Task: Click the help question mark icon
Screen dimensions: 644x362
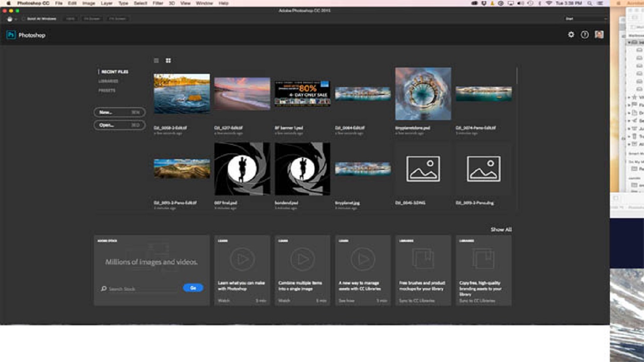Action: click(585, 35)
